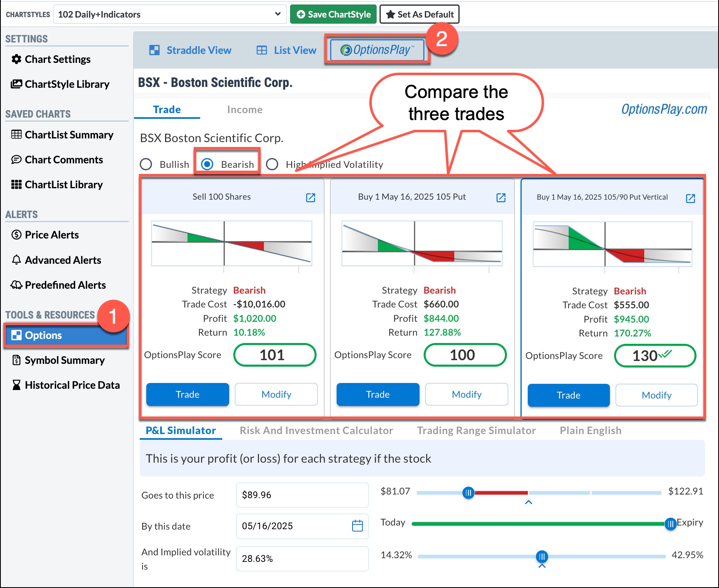Click Trade button for 105/90 Put Vertical
719x588 pixels.
[569, 395]
